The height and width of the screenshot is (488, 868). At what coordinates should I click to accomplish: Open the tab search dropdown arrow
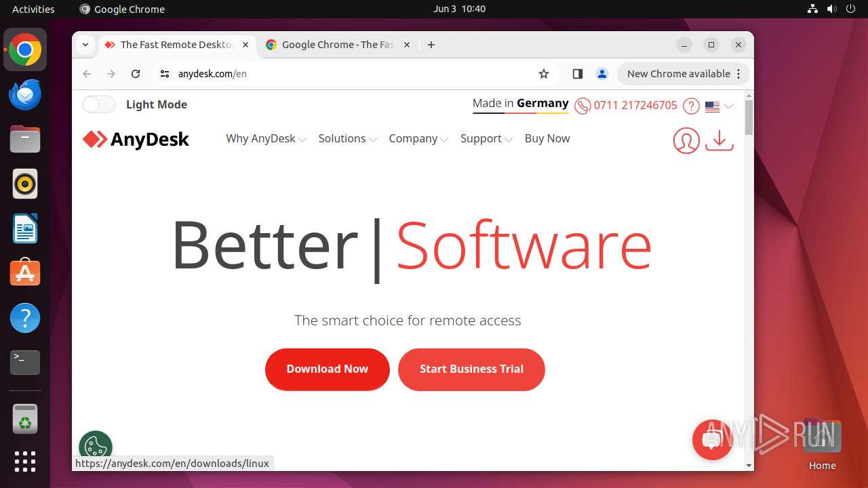point(85,45)
